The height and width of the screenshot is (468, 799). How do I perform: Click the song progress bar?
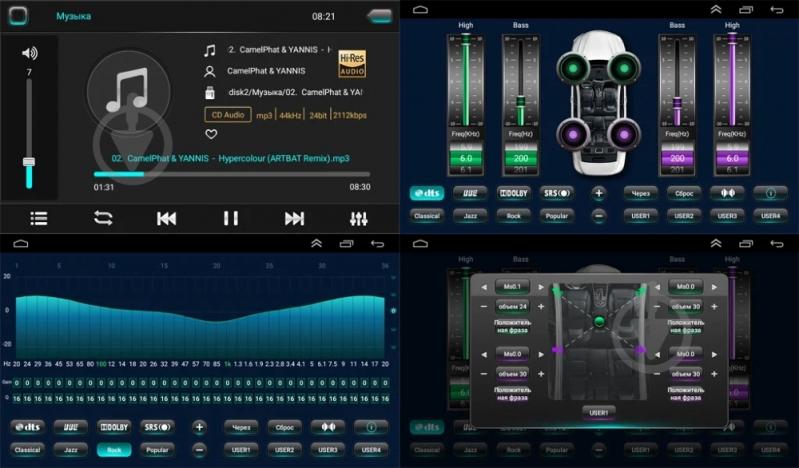tap(231, 174)
